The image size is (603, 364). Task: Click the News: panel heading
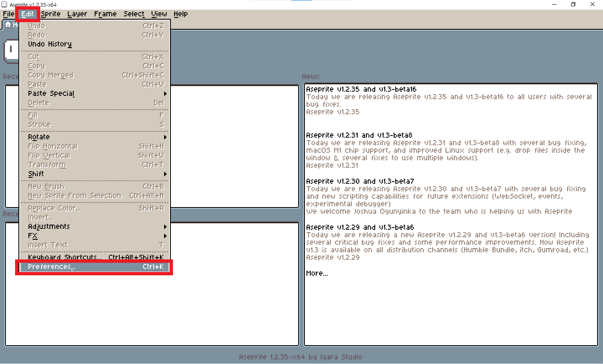point(311,77)
